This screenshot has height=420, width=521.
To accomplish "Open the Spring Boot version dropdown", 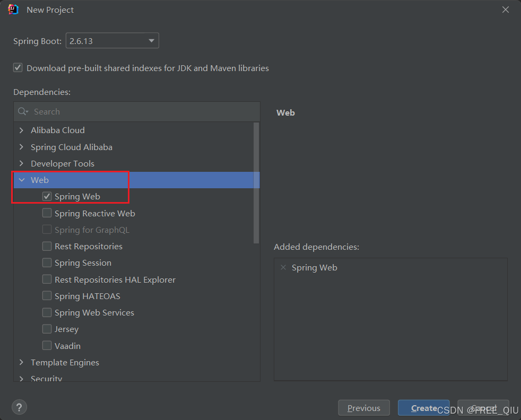I will 112,40.
